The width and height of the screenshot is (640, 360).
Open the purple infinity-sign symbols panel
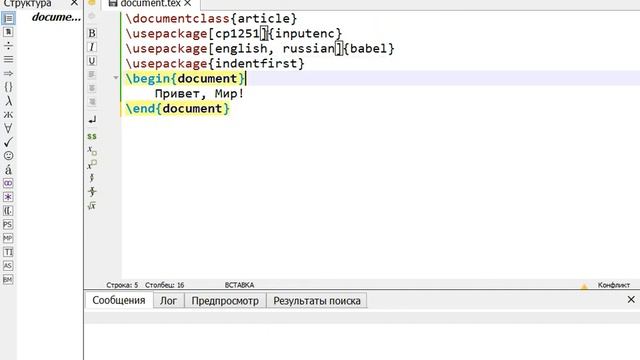(8, 183)
